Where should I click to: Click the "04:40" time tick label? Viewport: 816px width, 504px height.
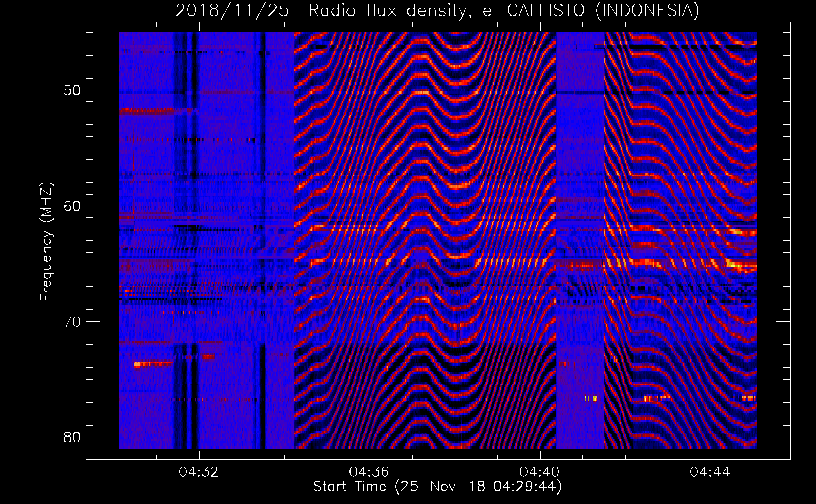click(540, 472)
